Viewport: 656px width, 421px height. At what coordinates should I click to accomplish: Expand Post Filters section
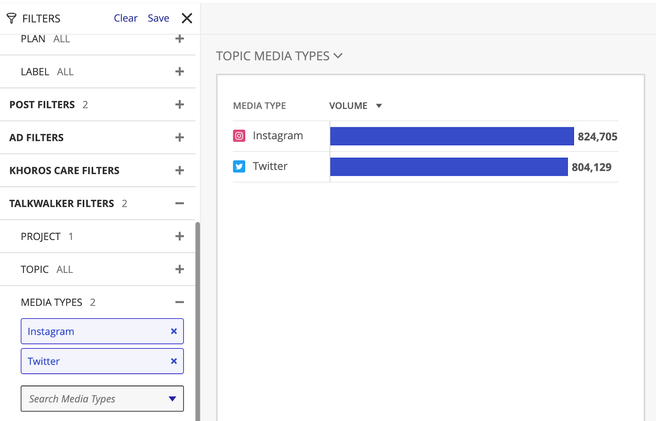click(179, 105)
